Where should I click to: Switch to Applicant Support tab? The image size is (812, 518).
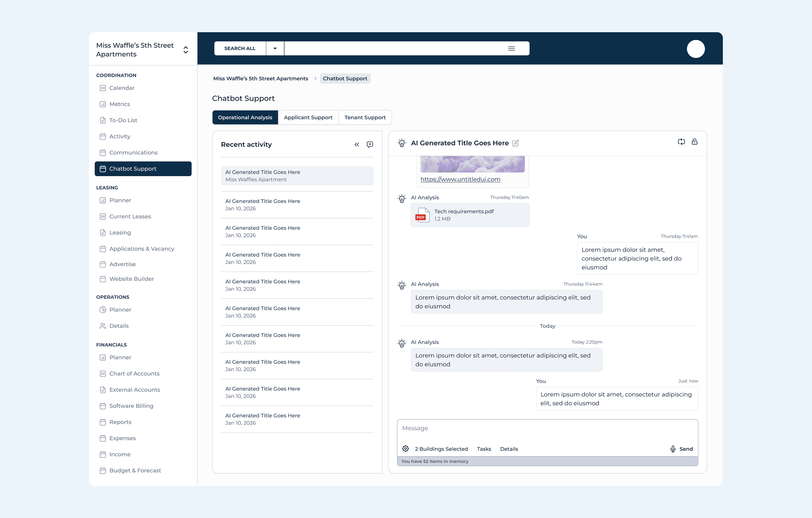(x=308, y=117)
